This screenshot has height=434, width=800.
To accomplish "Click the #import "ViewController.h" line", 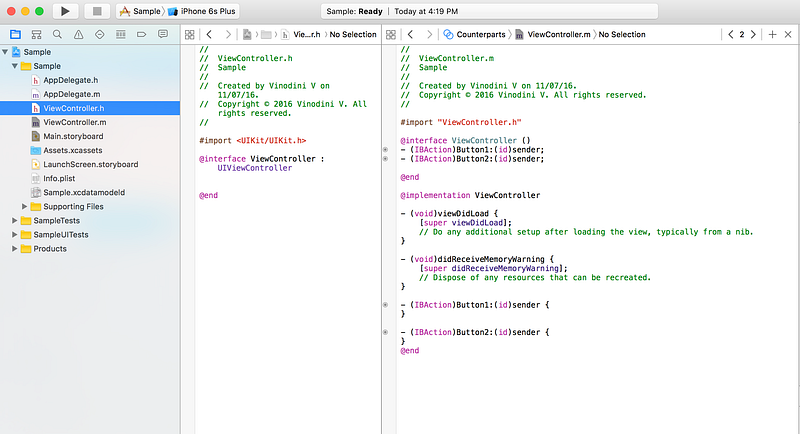I will 461,122.
